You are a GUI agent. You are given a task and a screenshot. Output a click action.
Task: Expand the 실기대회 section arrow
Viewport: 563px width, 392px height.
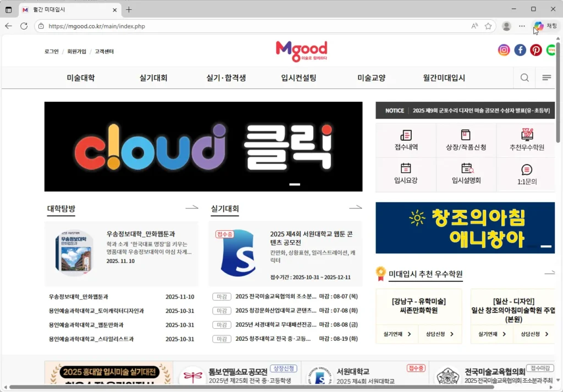click(x=356, y=207)
